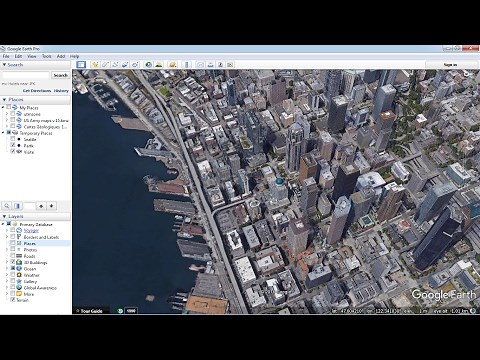This screenshot has width=480, height=360.
Task: Open the Add menu
Action: pos(61,56)
